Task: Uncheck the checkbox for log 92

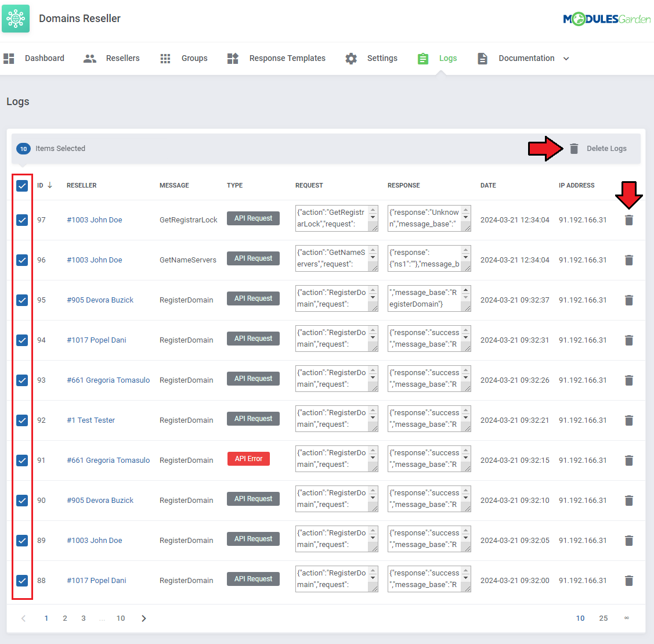Action: [22, 420]
